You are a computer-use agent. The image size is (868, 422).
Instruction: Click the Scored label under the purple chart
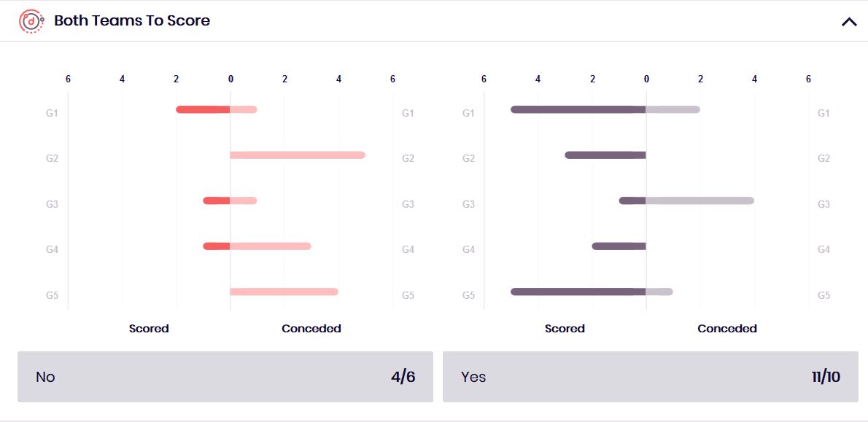tap(565, 329)
